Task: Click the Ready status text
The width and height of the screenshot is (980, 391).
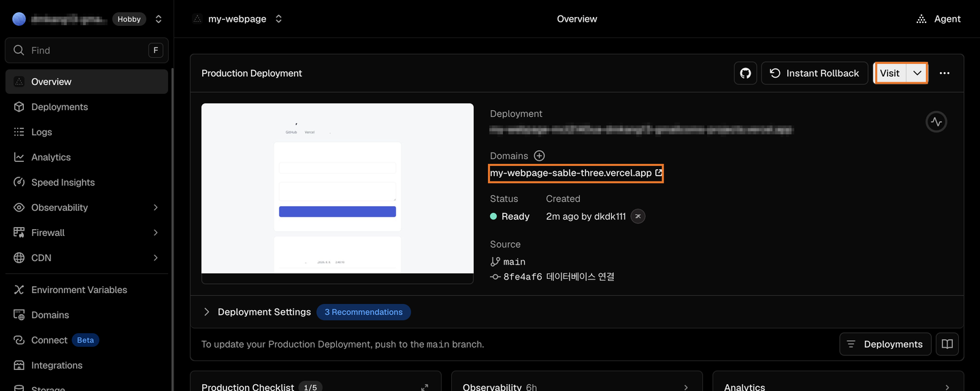Action: coord(515,216)
